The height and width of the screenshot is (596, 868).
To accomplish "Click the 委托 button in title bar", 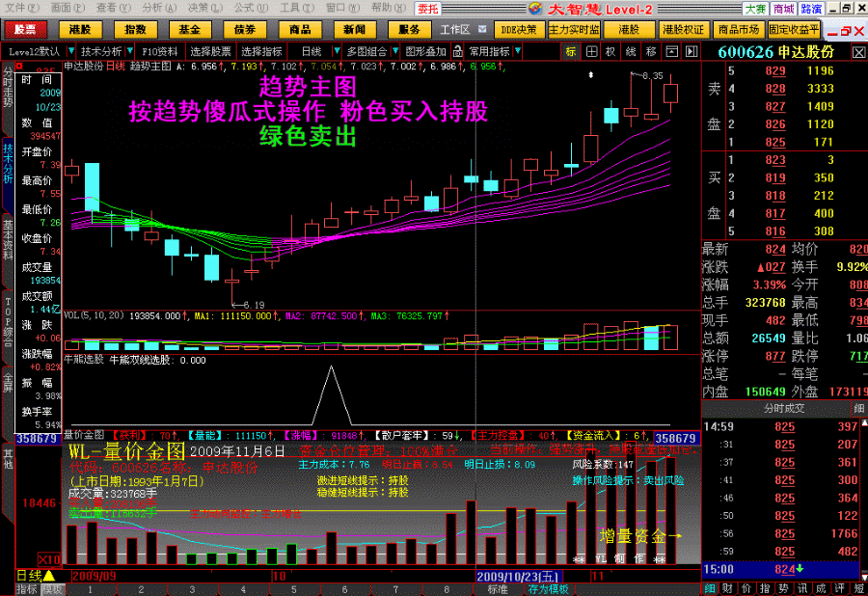I will point(427,9).
